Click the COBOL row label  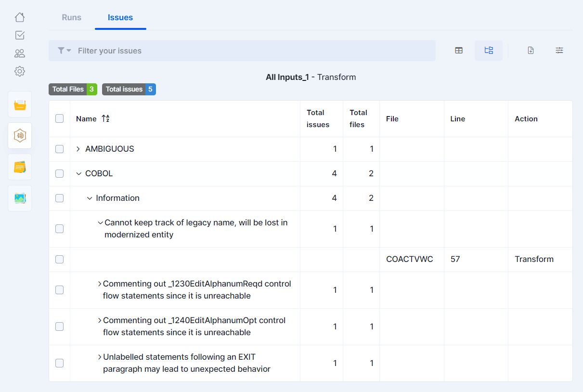(99, 173)
